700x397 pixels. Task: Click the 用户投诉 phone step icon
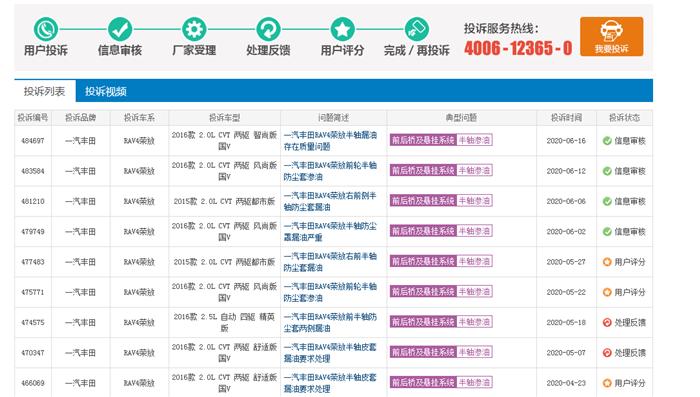[x=46, y=29]
